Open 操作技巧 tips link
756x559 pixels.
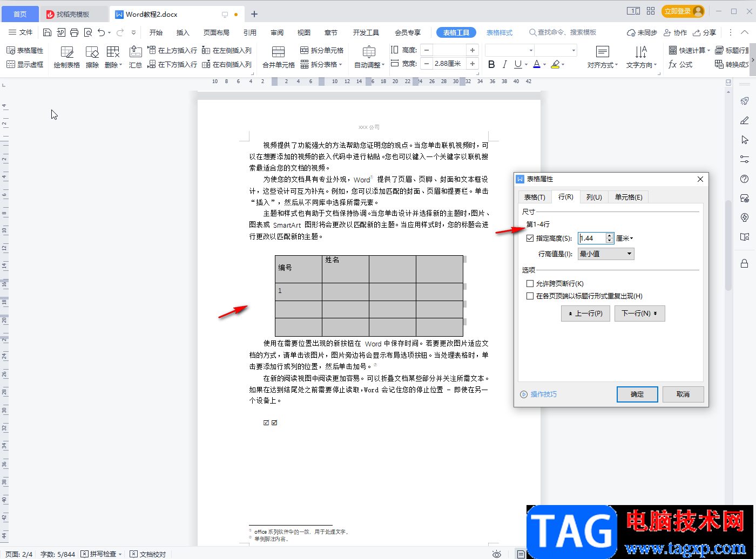click(538, 394)
